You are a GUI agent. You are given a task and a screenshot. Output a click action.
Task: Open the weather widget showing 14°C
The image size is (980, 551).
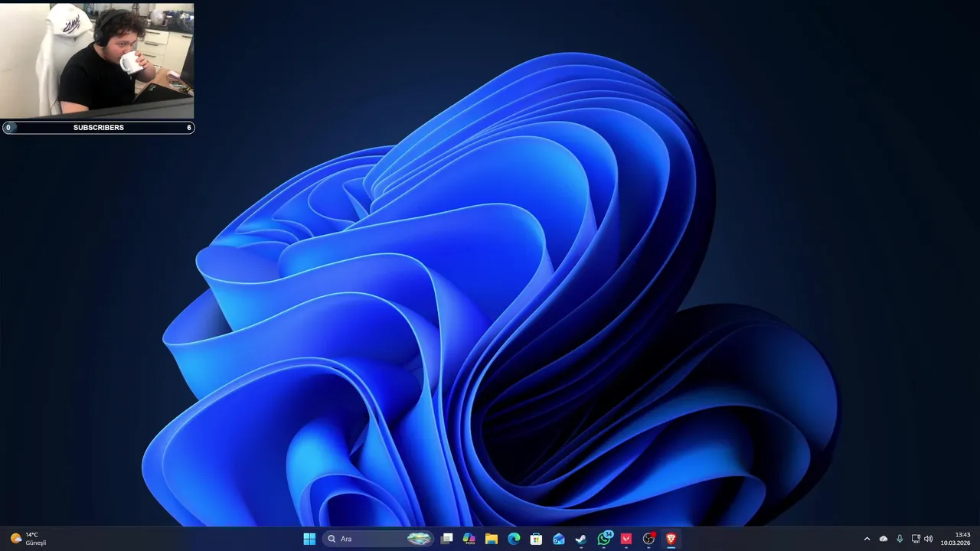click(28, 539)
